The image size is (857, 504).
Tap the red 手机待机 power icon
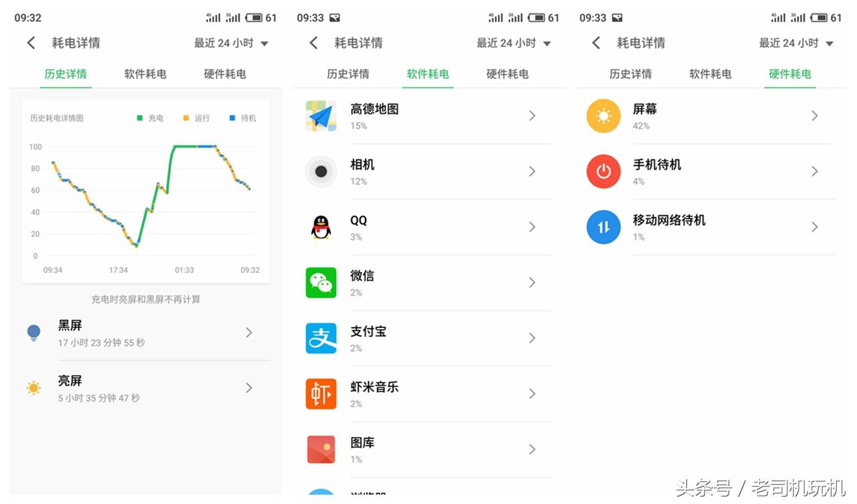(604, 171)
